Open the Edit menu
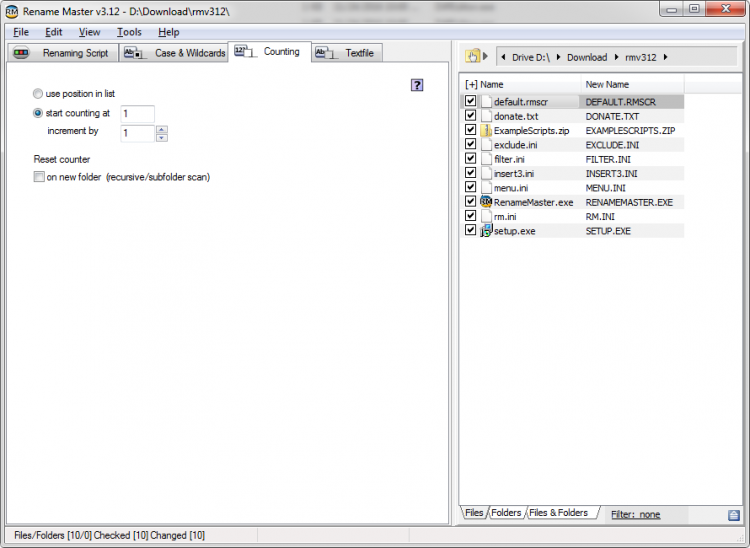Image resolution: width=750 pixels, height=548 pixels. point(54,32)
